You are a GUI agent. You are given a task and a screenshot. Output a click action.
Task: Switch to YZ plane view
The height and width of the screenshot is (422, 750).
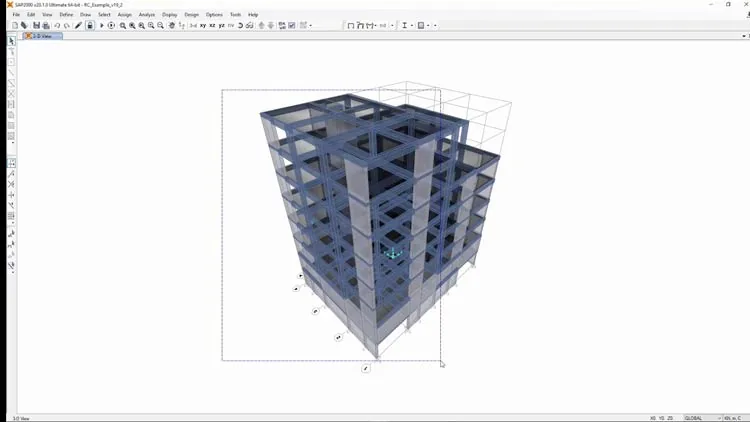pos(221,25)
